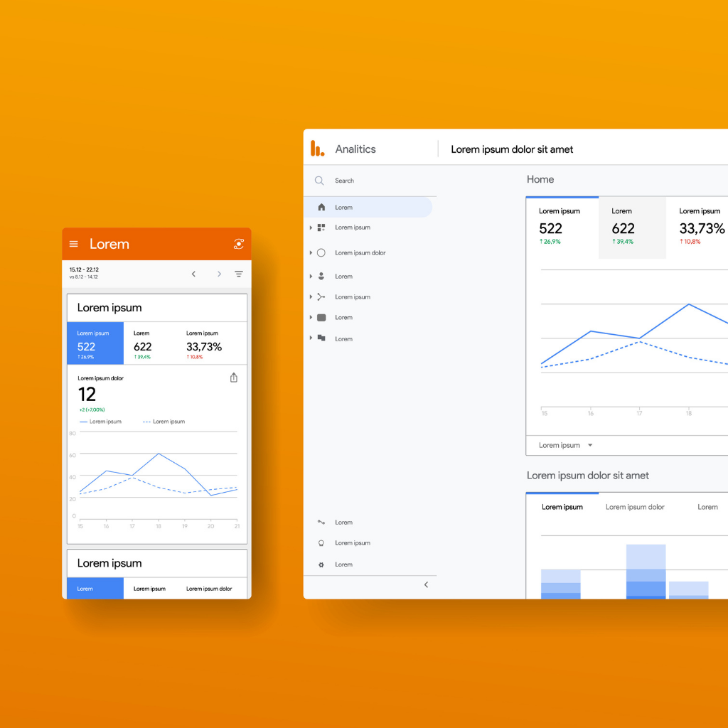Image resolution: width=728 pixels, height=728 pixels.
Task: Open the settings gear at sidebar bottom
Action: pyautogui.click(x=321, y=564)
